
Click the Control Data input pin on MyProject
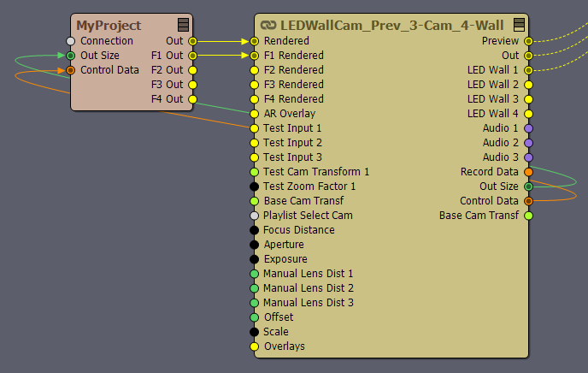pos(70,70)
